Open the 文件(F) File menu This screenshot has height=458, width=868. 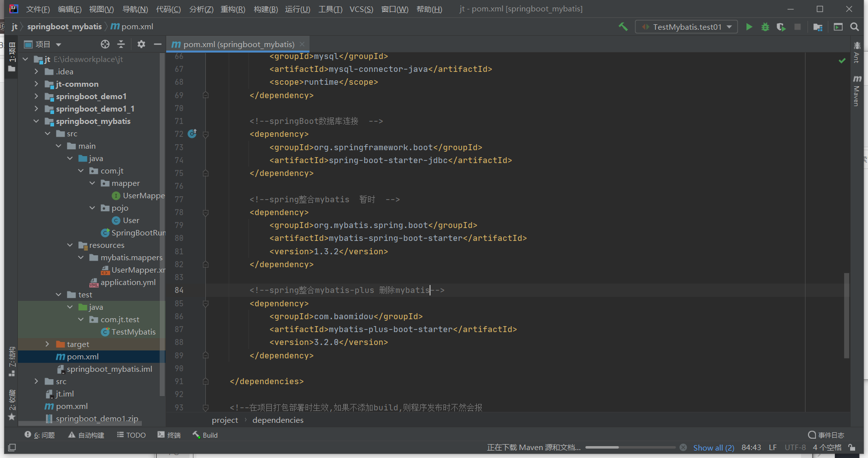click(38, 9)
